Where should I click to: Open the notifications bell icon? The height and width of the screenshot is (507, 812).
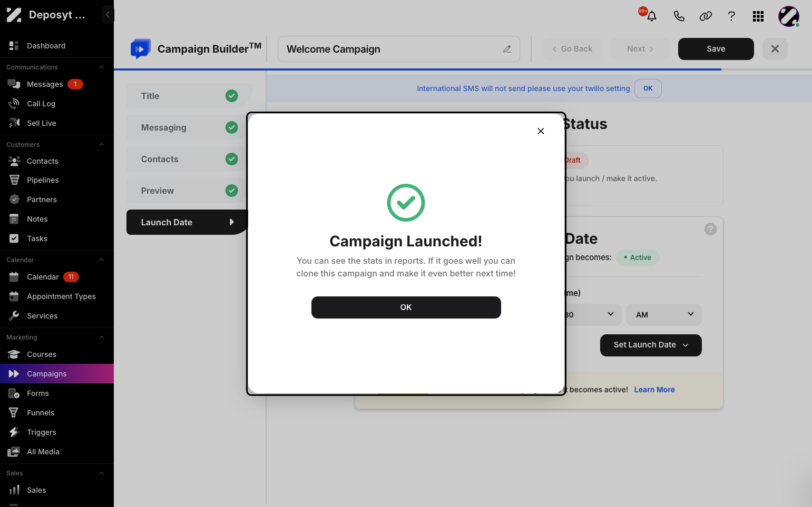(652, 16)
